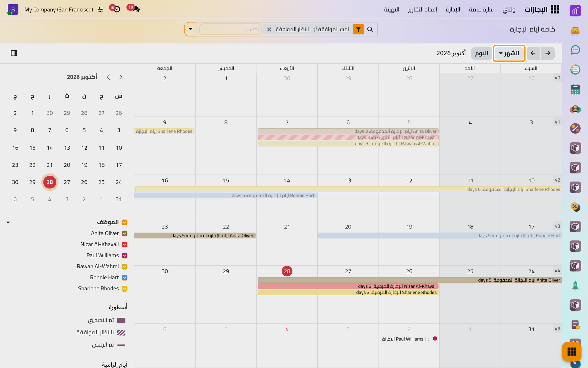The height and width of the screenshot is (368, 588).
Task: Go to the next month with the right arrow button
Action: click(x=548, y=53)
